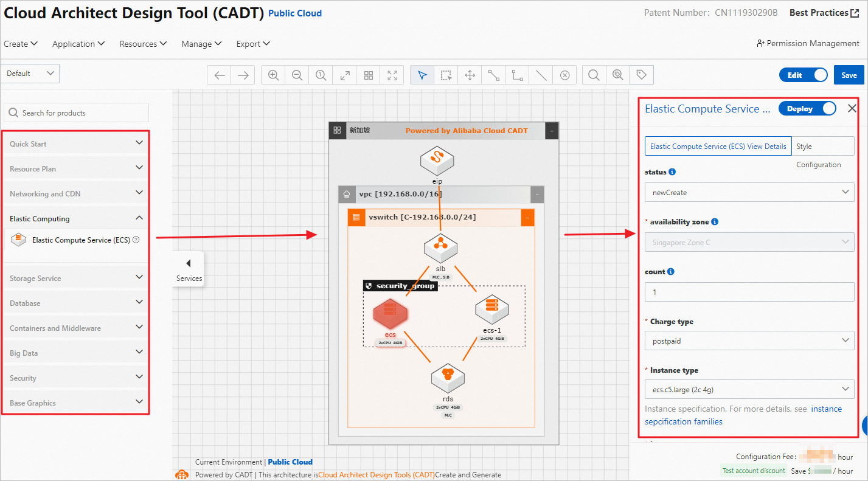The image size is (868, 481).
Task: Open the Singapore Zone C dropdown
Action: [x=749, y=242]
